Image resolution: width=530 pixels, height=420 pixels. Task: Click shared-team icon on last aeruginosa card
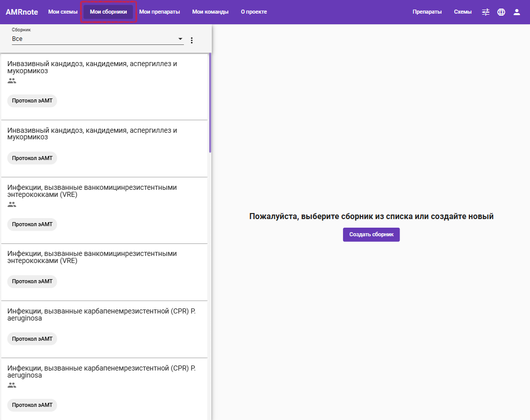[12, 385]
